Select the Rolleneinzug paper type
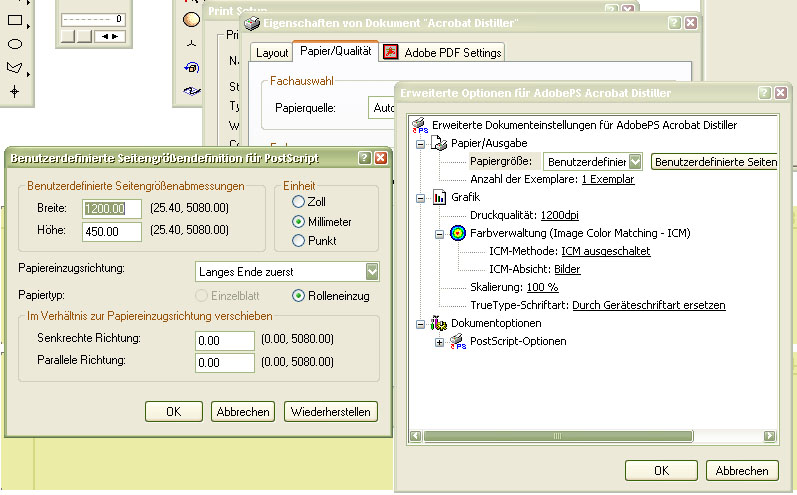 coord(298,296)
